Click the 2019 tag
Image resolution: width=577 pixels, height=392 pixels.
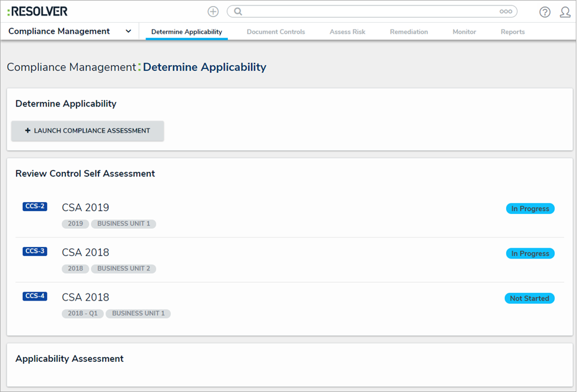[x=76, y=224]
